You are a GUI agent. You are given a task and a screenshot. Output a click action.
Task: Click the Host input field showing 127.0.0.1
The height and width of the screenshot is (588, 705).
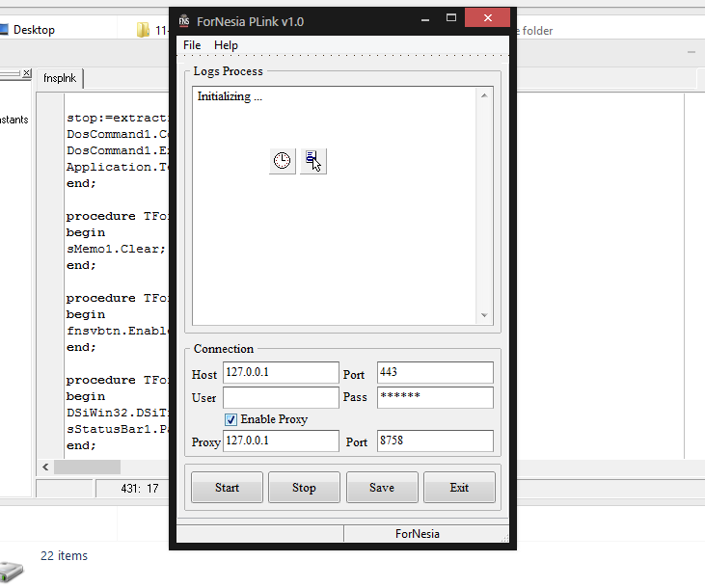tap(281, 373)
